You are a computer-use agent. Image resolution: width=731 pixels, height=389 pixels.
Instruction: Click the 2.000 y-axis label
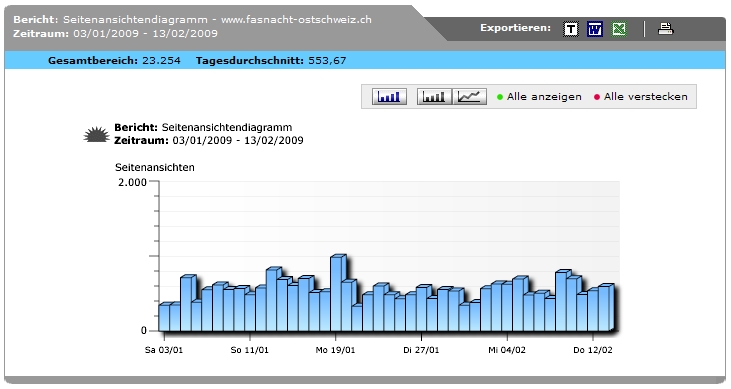(132, 182)
